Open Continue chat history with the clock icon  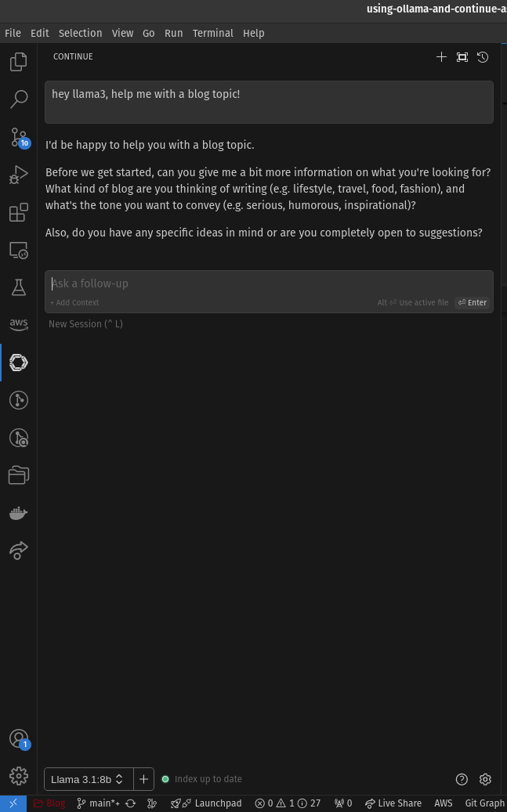pos(483,56)
